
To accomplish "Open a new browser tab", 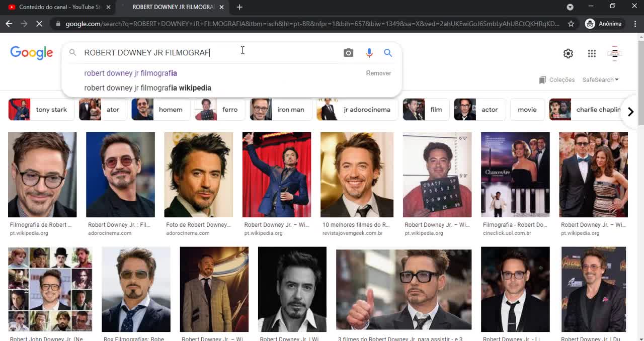I will pyautogui.click(x=239, y=7).
